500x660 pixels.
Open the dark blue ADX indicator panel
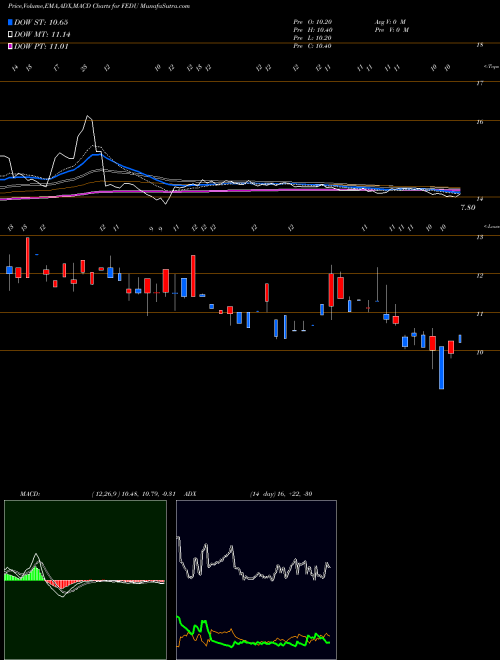click(256, 580)
